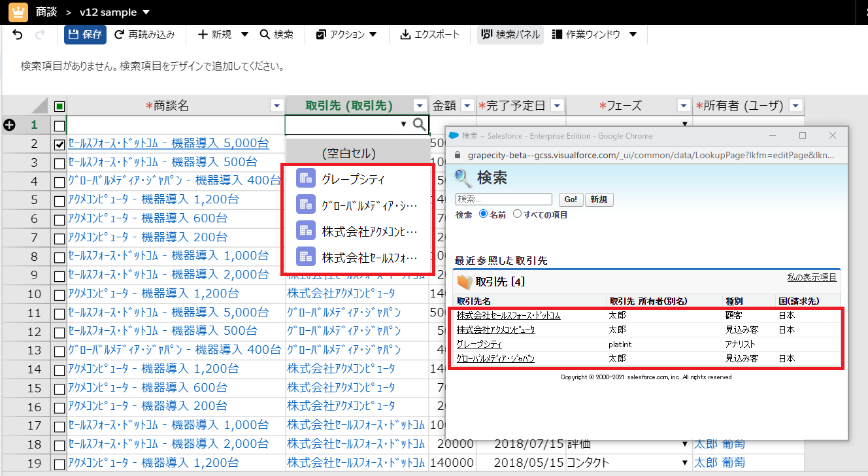Click the エクスポート toolbar button
The image size is (868, 476).
pyautogui.click(x=430, y=35)
